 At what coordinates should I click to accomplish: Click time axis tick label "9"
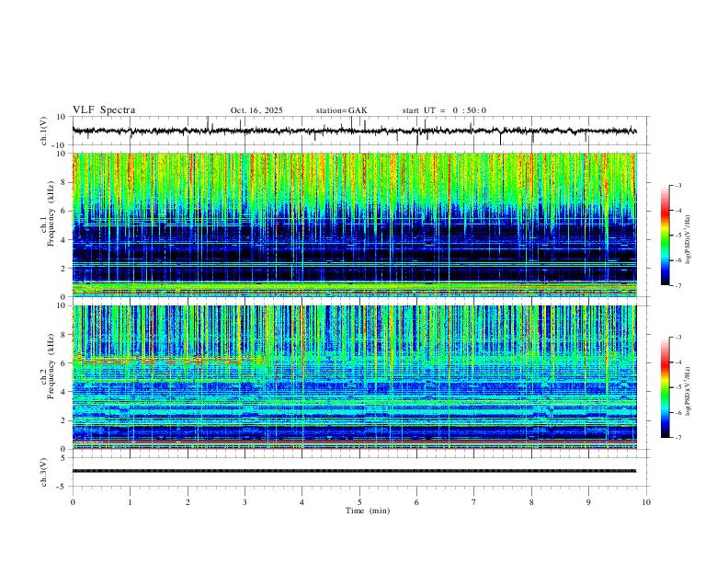coord(588,502)
